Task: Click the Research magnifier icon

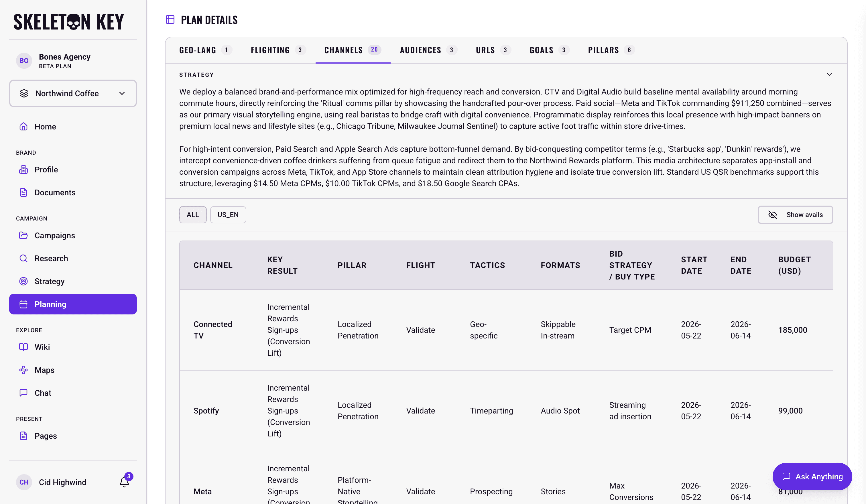Action: point(23,258)
